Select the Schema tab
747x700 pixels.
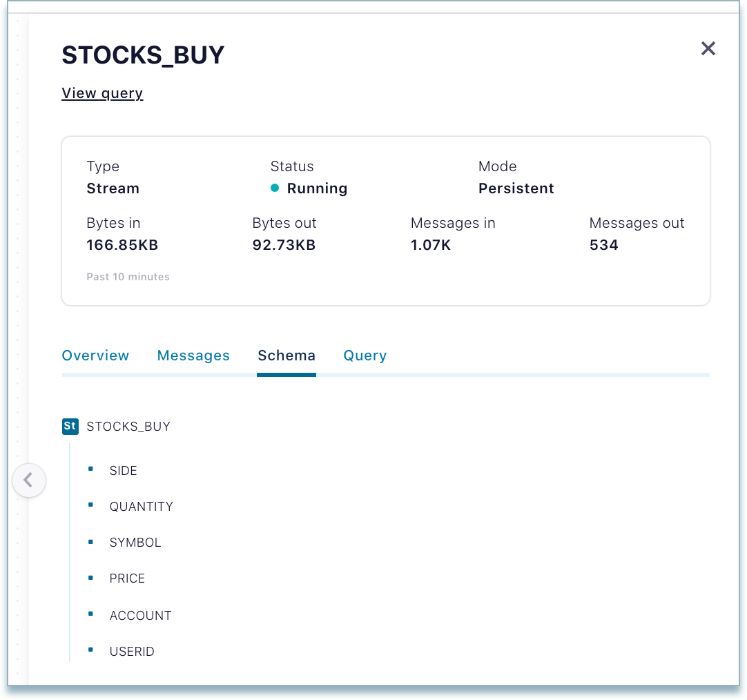287,356
